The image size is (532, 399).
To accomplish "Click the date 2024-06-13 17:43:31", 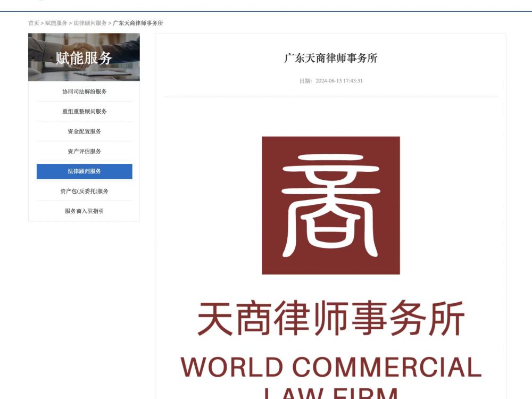I will pos(339,81).
